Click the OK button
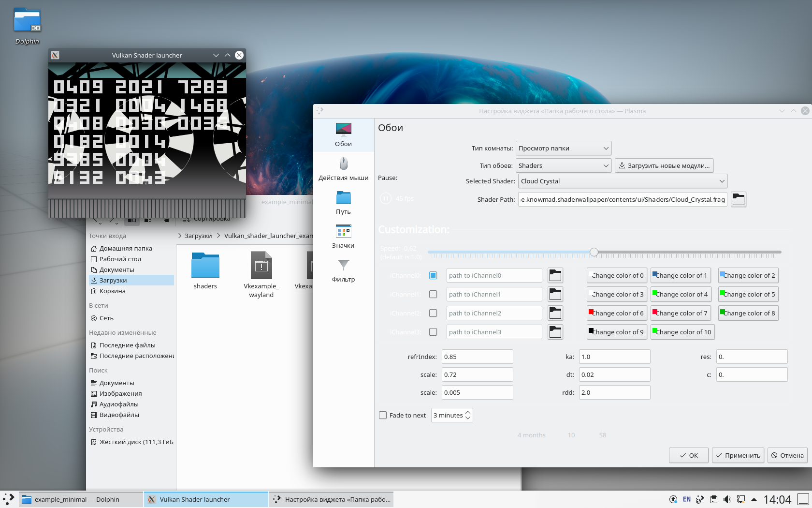Viewport: 812px width, 508px height. [689, 455]
